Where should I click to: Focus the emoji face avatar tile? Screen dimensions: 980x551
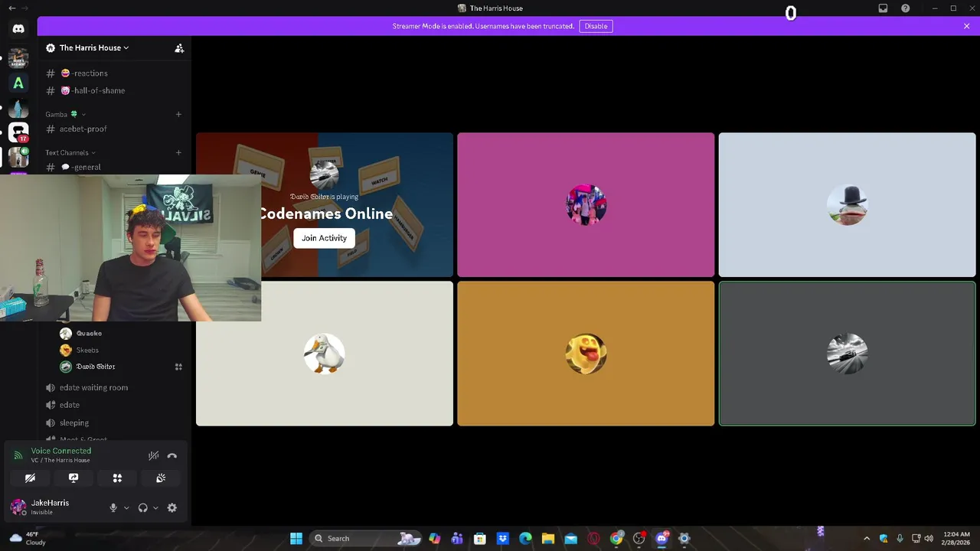[586, 354]
